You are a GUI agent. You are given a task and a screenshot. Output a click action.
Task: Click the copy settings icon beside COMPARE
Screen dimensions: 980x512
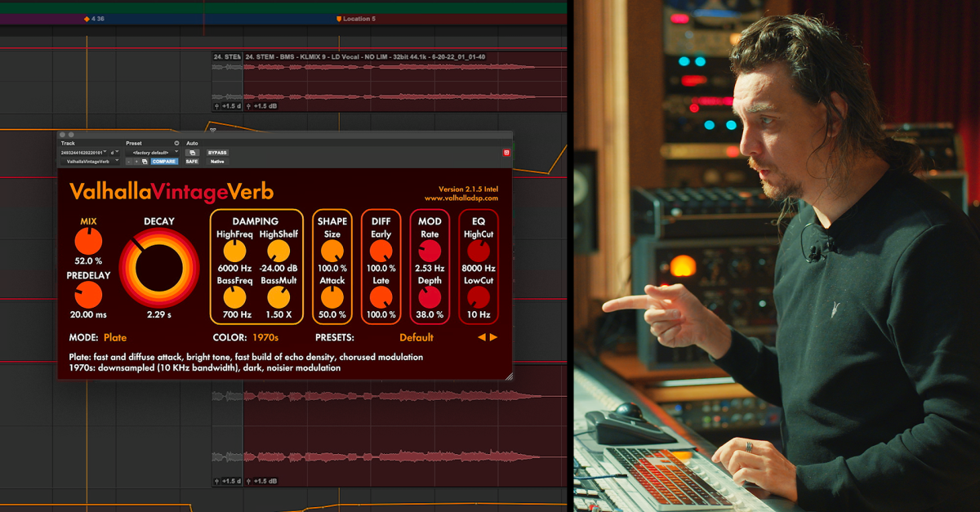[144, 162]
